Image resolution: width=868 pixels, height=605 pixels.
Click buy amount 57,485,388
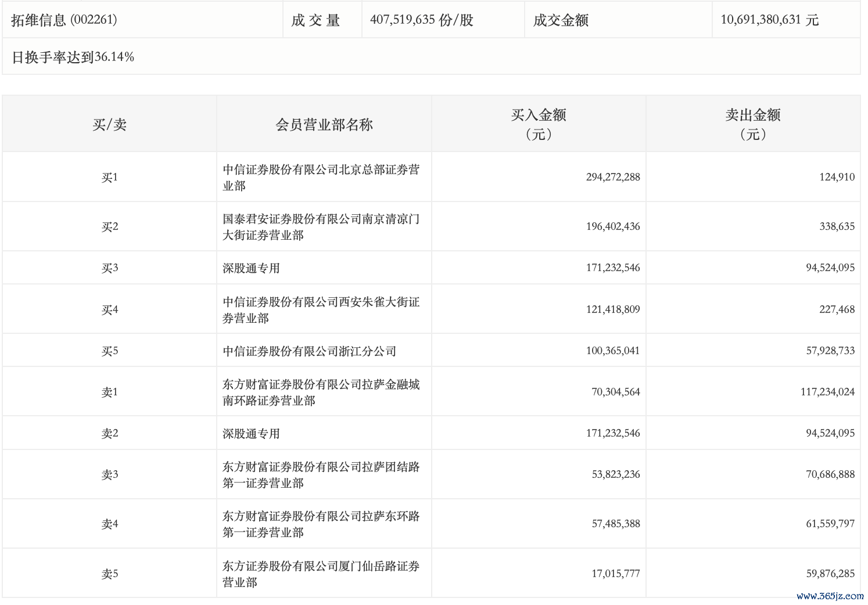click(616, 524)
